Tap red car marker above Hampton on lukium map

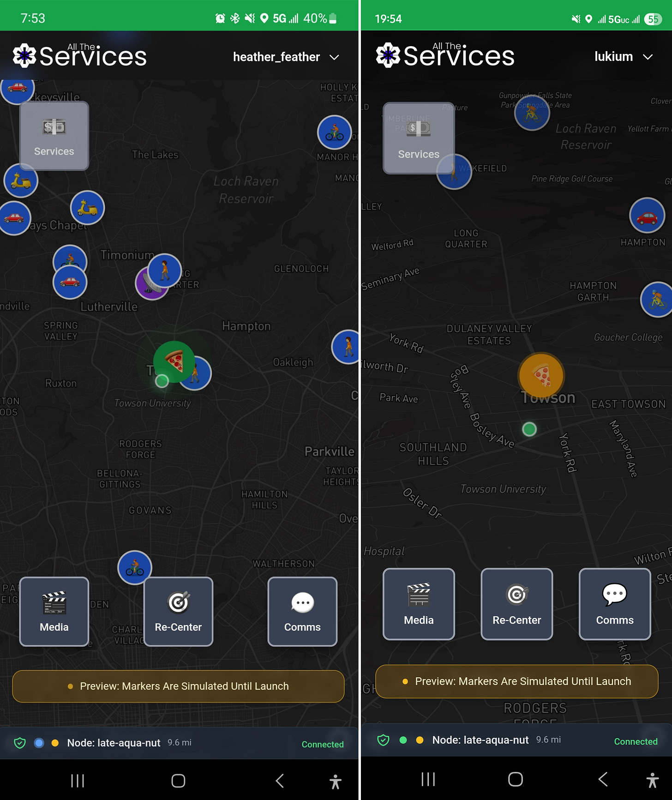[x=647, y=215]
